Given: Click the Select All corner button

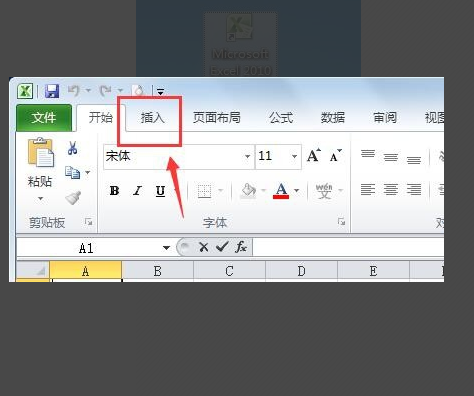Looking at the screenshot, I should [x=33, y=271].
